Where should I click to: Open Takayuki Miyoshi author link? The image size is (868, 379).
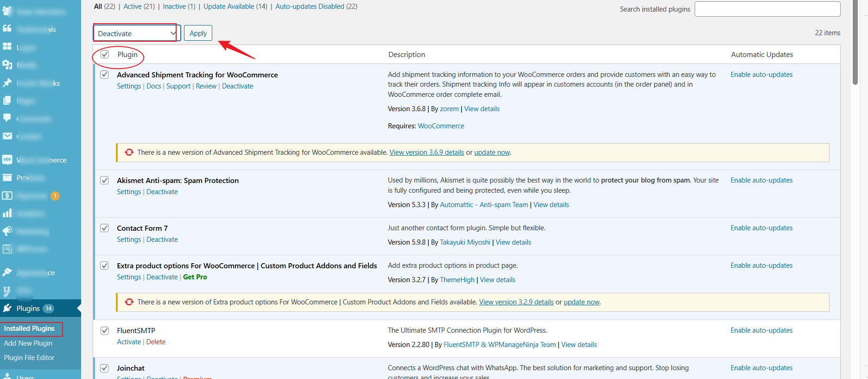[x=465, y=242]
